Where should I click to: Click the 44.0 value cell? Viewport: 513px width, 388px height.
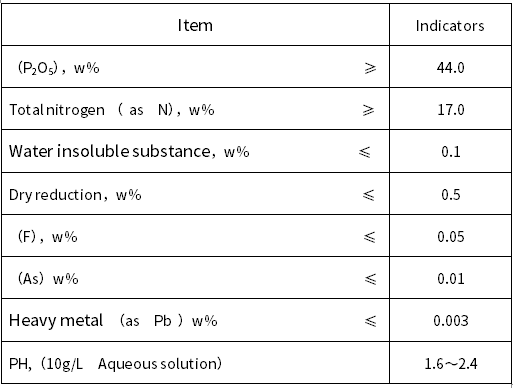point(450,68)
